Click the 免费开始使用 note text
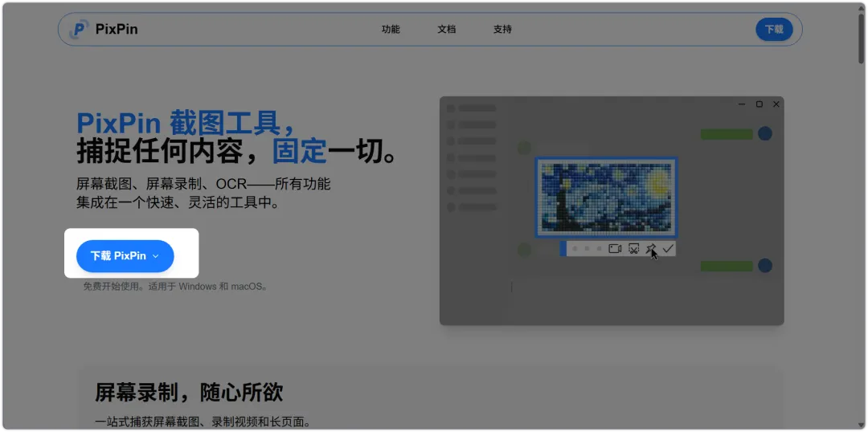The height and width of the screenshot is (432, 868). coord(175,287)
